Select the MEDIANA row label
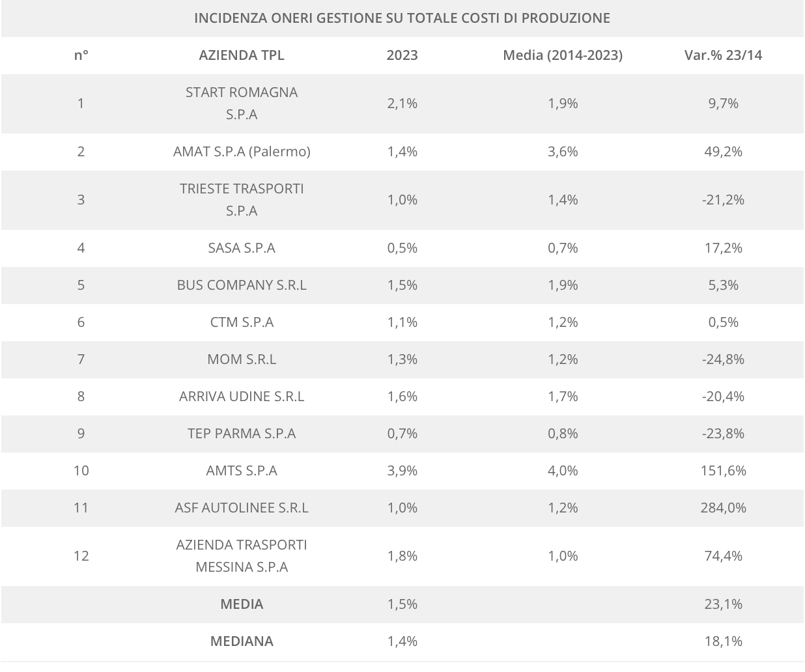This screenshot has height=672, width=805. 242,641
